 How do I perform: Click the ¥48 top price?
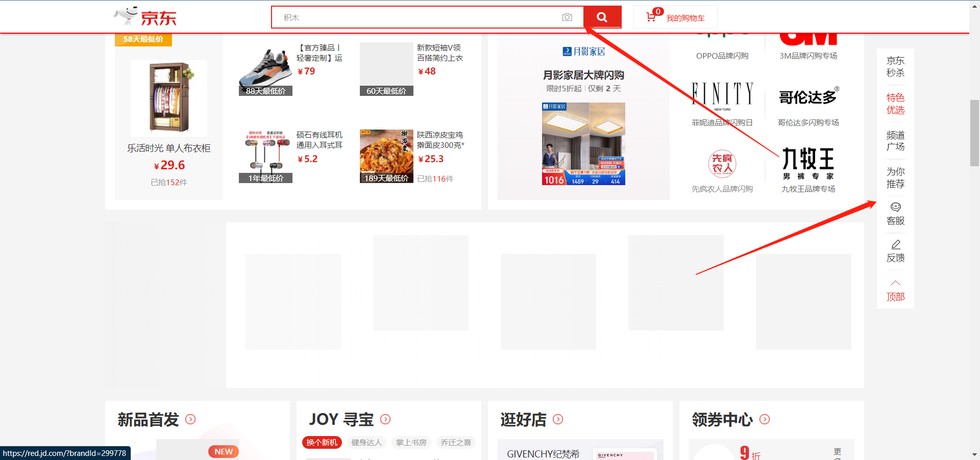tap(427, 71)
